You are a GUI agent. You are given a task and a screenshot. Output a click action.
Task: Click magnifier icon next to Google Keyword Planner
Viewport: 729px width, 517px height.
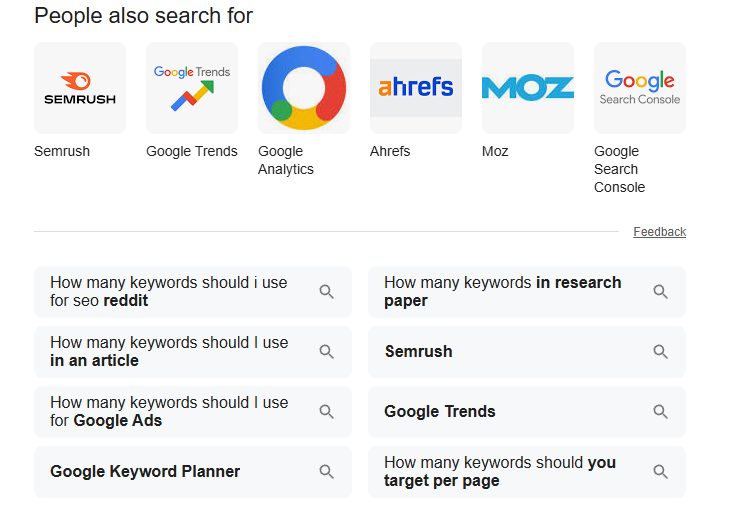coord(326,471)
